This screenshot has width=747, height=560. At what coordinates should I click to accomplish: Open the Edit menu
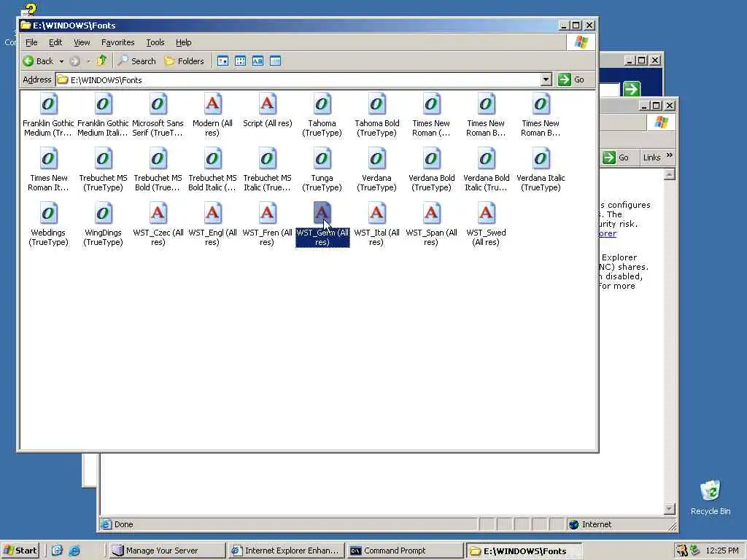click(x=55, y=42)
